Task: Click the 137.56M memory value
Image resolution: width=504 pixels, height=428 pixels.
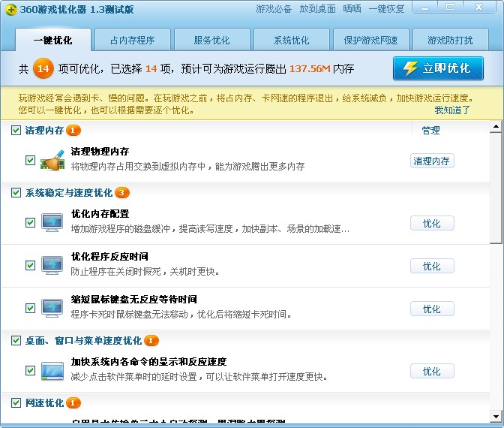Action: 310,68
